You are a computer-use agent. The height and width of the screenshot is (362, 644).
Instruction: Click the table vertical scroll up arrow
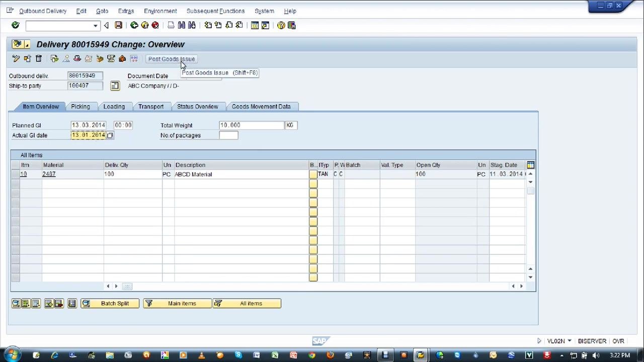click(530, 173)
